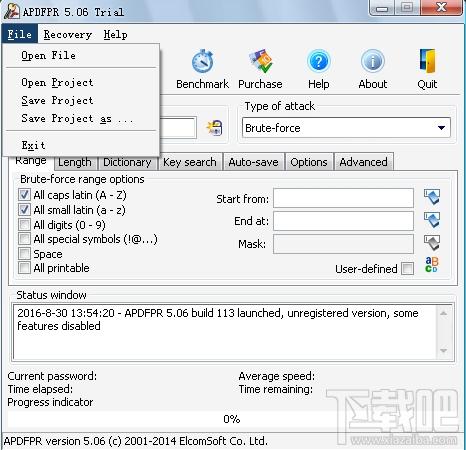Viewport: 466px width, 450px height.
Task: Switch to the Options tab
Action: 309,162
